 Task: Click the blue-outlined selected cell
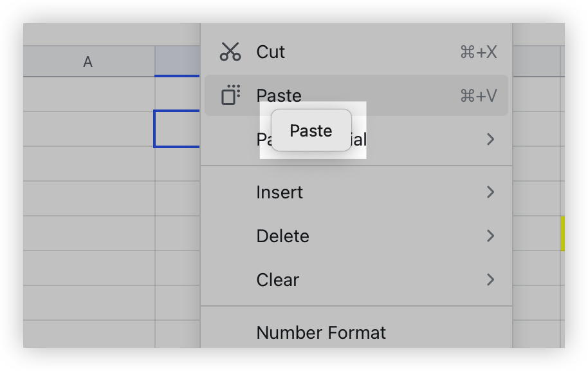coord(178,128)
